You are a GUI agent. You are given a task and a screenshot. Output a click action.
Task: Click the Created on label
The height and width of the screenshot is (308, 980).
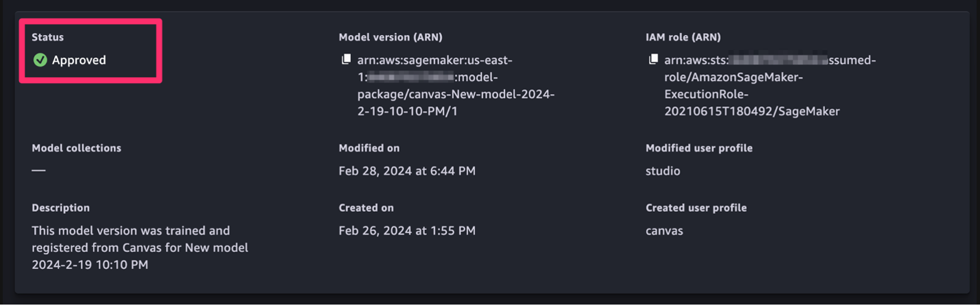click(x=366, y=208)
